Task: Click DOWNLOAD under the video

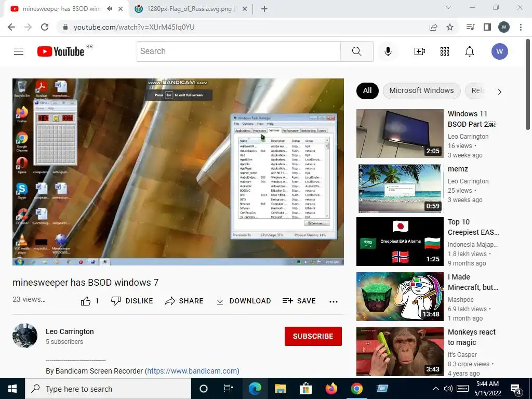Action: (x=243, y=301)
